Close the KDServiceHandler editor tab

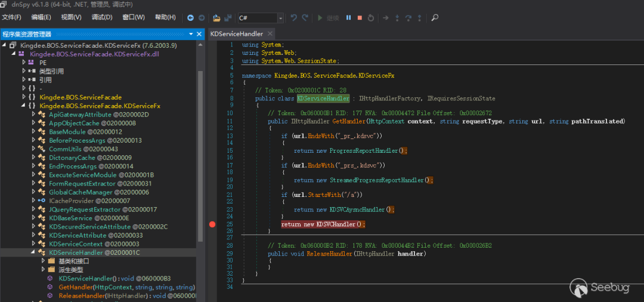[x=270, y=34]
